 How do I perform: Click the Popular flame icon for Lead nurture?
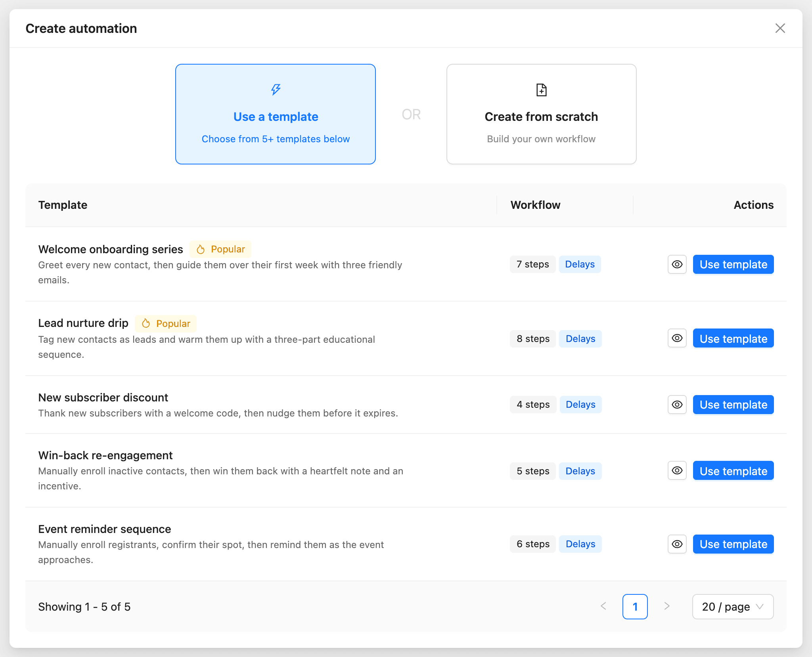click(x=146, y=323)
